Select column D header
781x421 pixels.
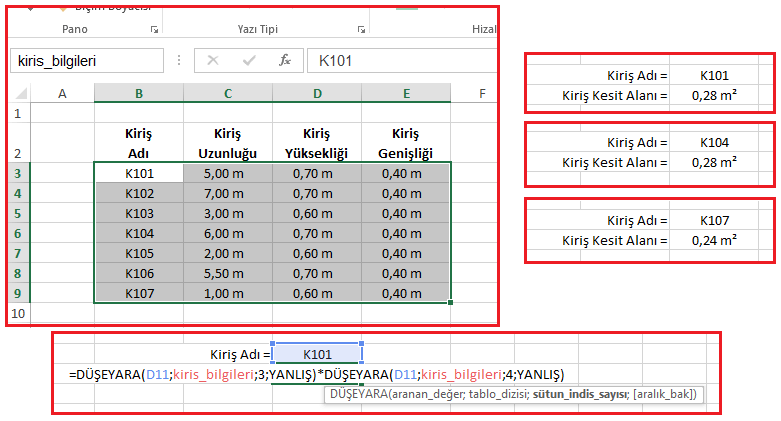(x=317, y=94)
